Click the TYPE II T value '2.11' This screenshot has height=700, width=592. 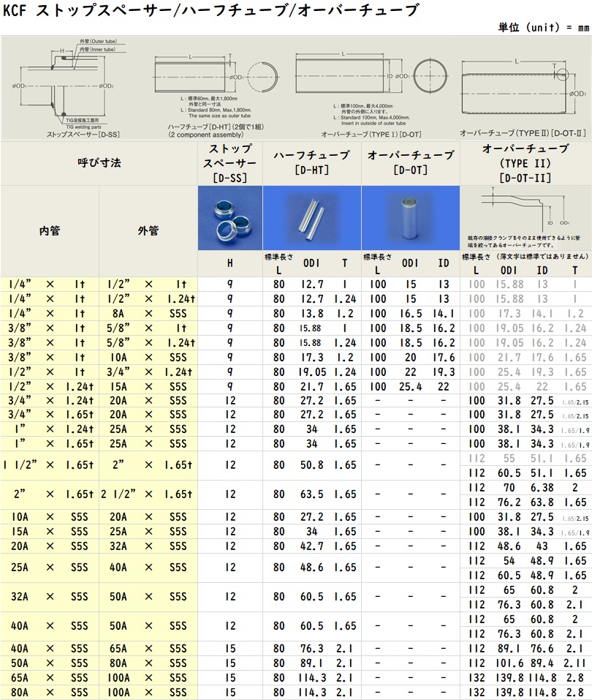point(574,663)
